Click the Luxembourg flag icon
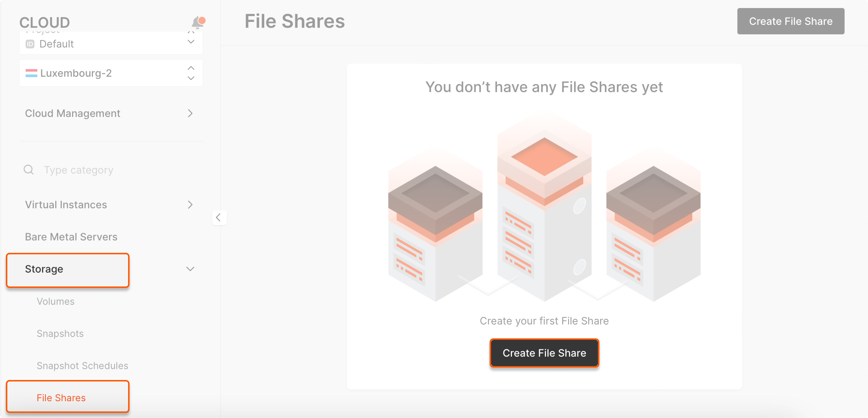 (x=31, y=73)
